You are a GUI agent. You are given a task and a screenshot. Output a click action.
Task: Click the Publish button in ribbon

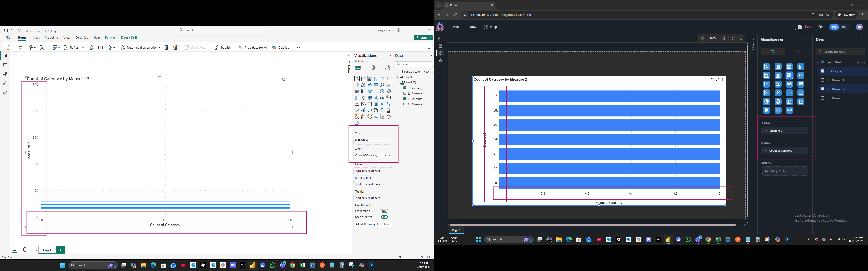pos(223,48)
